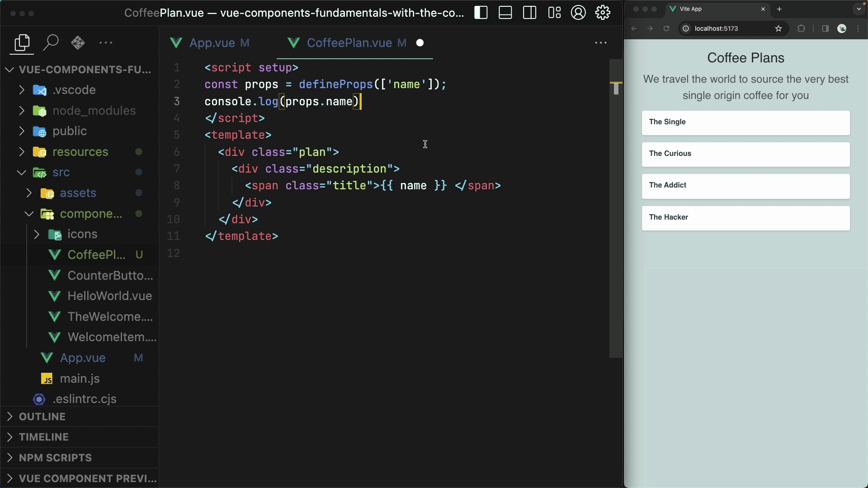Open the Manage gear icon
This screenshot has width=868, height=488.
pos(603,13)
